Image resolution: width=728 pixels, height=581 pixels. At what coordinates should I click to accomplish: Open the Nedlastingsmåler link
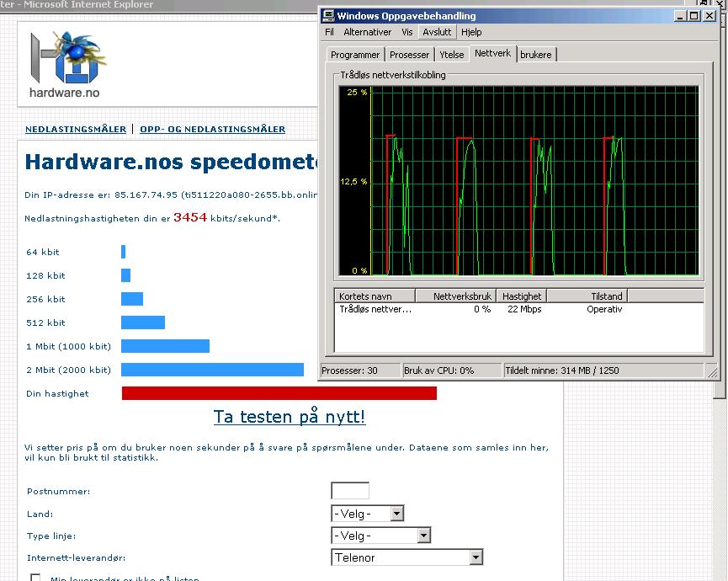tap(76, 129)
